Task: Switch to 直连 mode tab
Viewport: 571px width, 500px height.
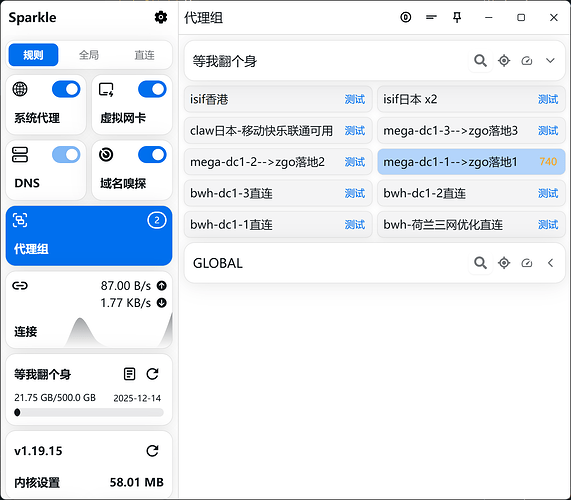Action: tap(145, 55)
